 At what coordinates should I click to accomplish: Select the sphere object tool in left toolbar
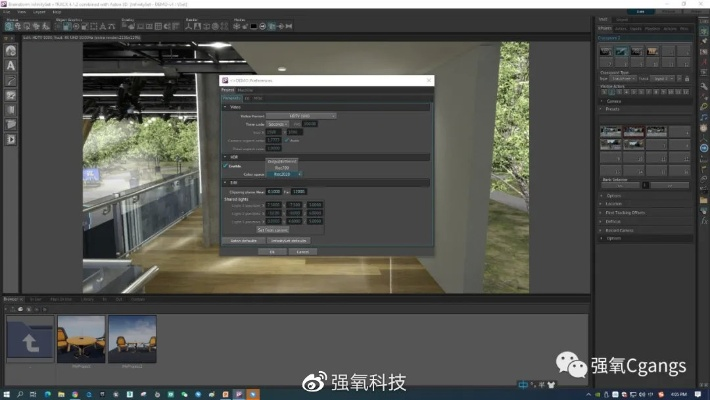point(10,51)
